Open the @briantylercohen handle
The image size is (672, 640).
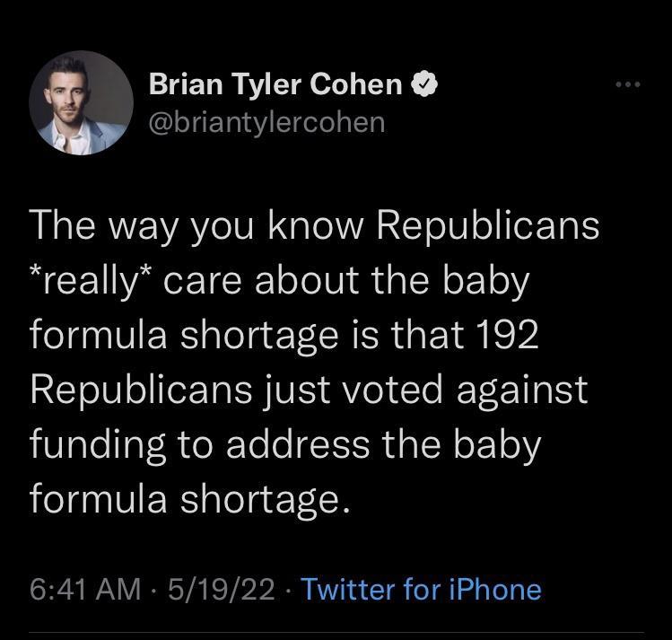pyautogui.click(x=266, y=121)
